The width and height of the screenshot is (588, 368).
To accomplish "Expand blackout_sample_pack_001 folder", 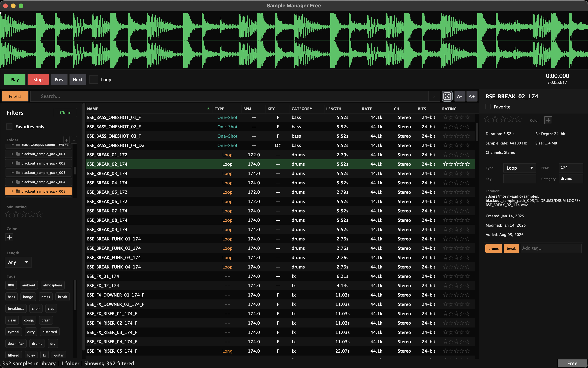I will (x=12, y=154).
